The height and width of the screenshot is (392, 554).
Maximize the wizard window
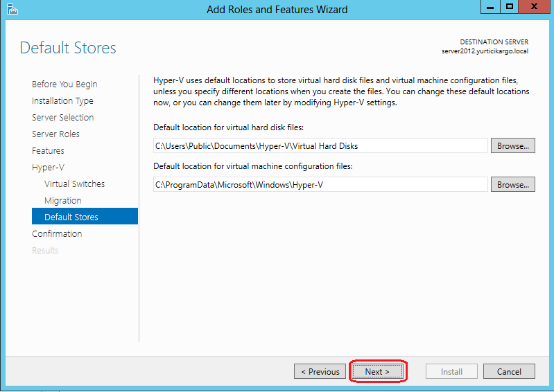[510, 7]
